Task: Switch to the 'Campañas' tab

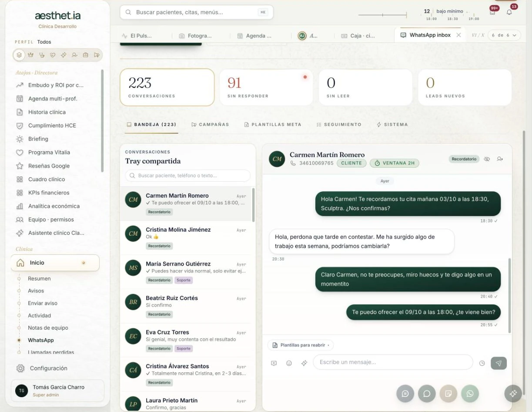Action: click(x=210, y=125)
